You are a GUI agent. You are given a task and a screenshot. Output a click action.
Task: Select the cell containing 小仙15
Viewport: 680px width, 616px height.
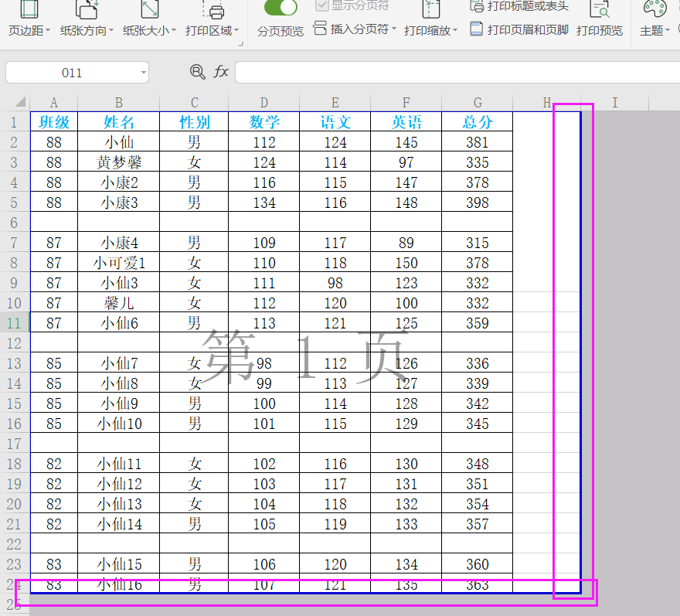click(x=119, y=564)
